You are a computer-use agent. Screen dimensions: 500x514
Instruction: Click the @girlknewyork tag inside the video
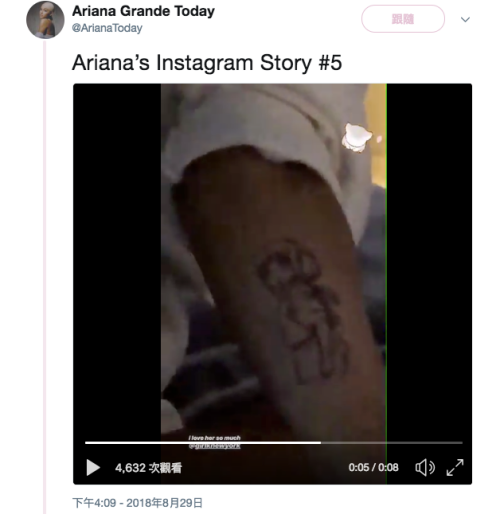click(214, 446)
